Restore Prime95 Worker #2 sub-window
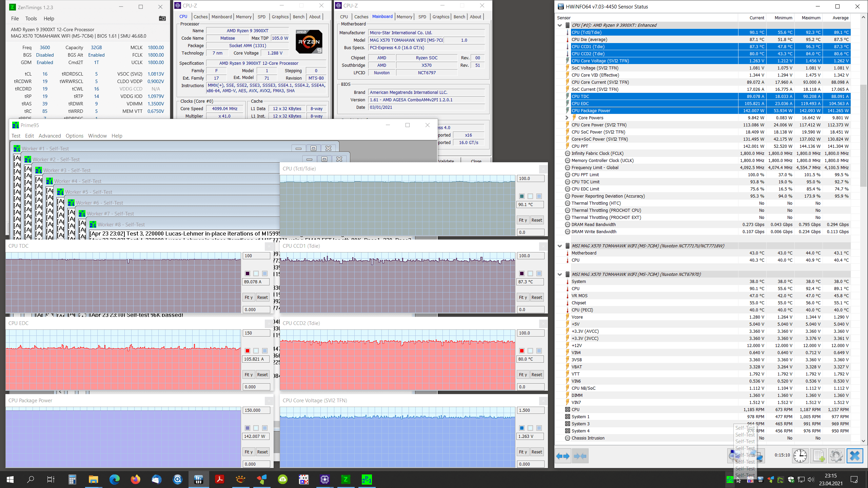 (324, 159)
